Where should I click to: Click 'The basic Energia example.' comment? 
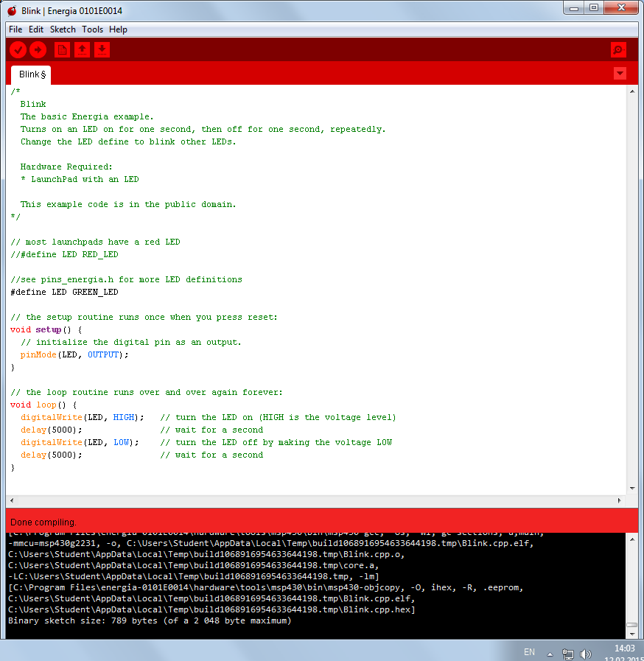[x=87, y=116]
